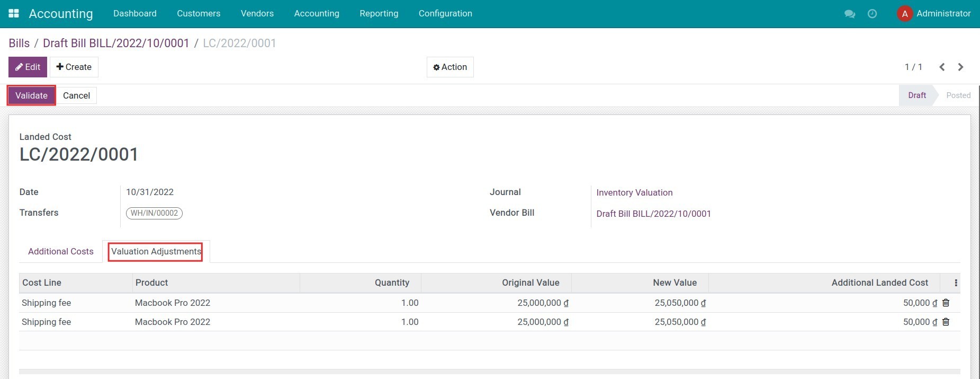Open the Configuration menu

tap(445, 13)
